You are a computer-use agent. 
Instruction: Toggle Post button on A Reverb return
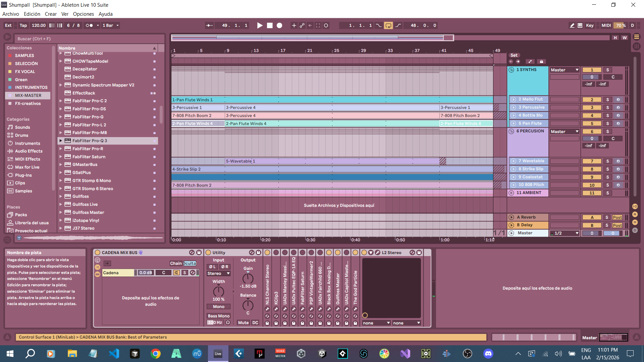tap(617, 218)
